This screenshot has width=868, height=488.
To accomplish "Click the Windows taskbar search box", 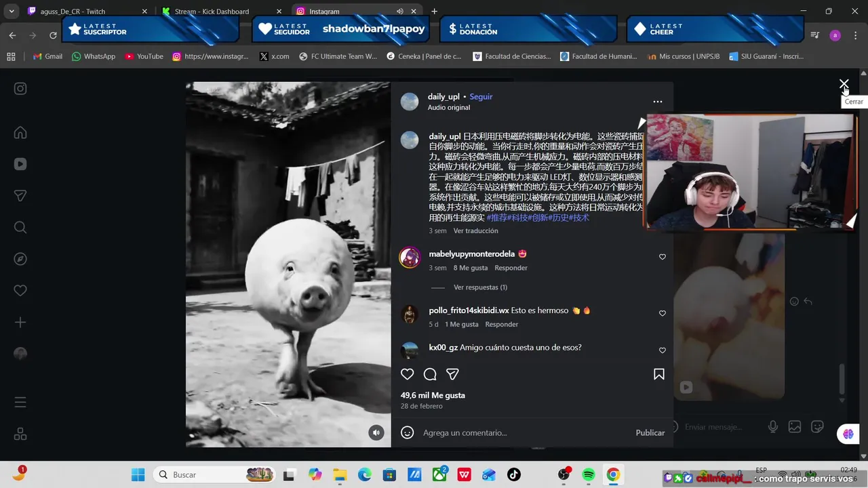I will [214, 475].
